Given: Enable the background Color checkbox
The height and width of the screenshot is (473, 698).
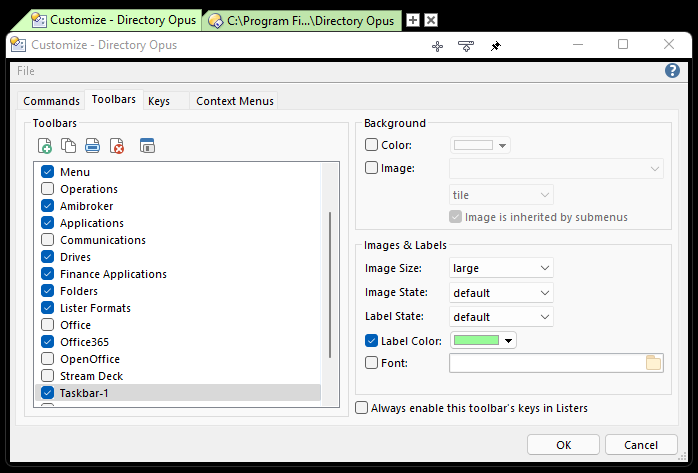Looking at the screenshot, I should point(371,145).
